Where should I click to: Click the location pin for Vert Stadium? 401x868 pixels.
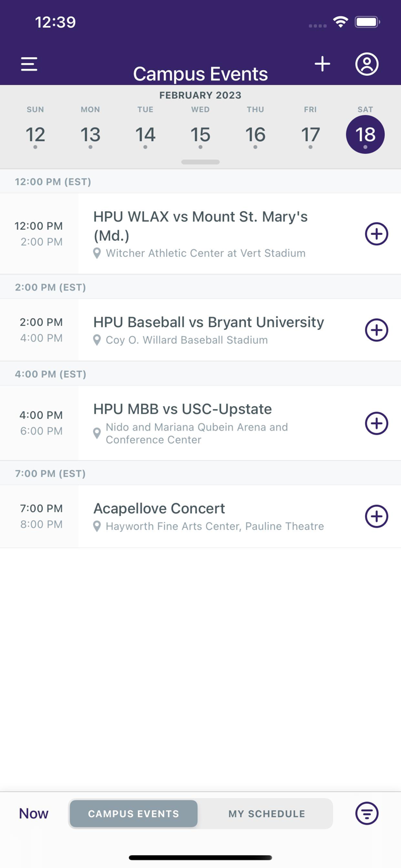point(96,253)
